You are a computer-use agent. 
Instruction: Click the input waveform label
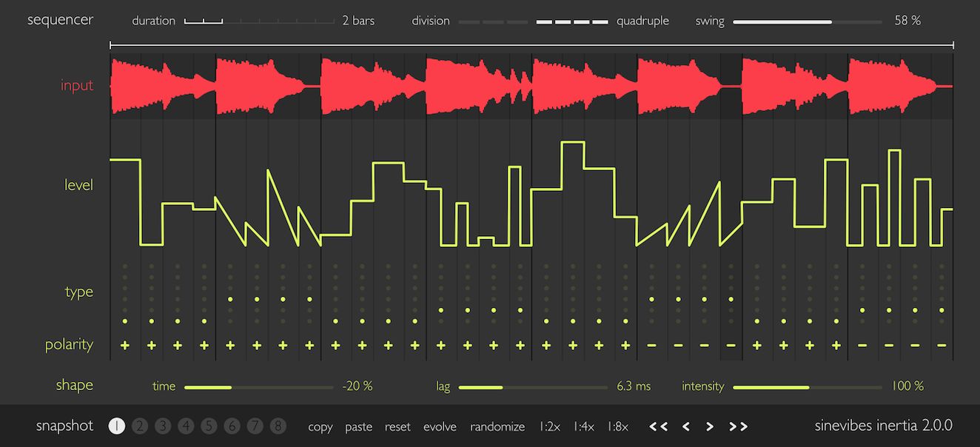click(x=77, y=85)
